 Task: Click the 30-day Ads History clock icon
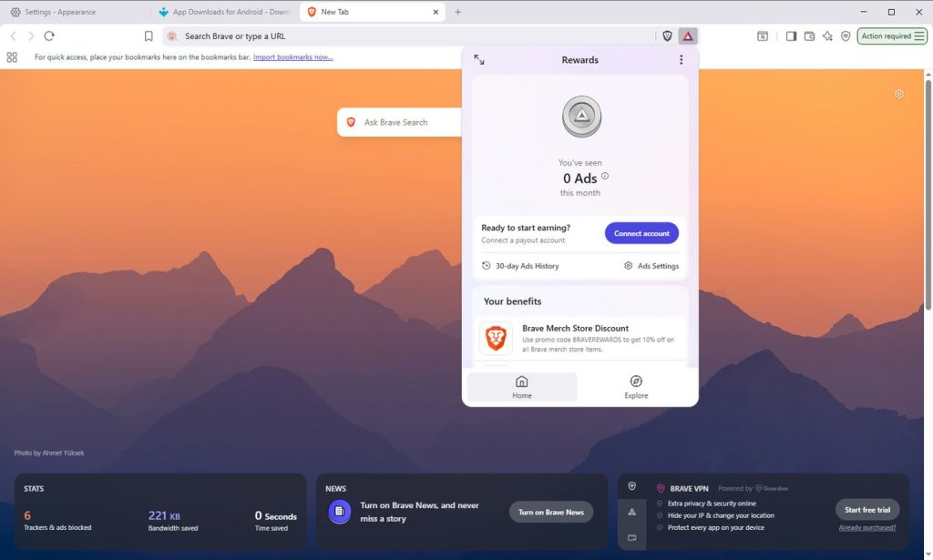click(x=487, y=266)
